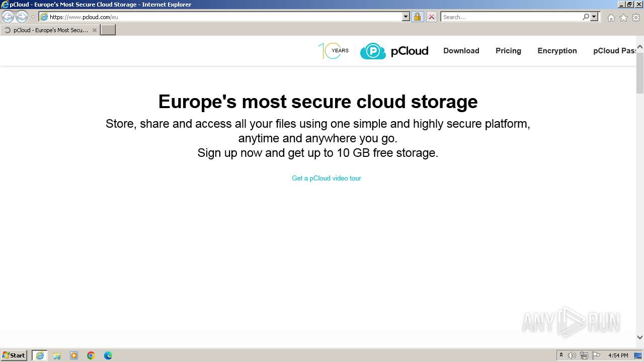This screenshot has width=644, height=362.
Task: Click the magnifier search icon
Action: coord(586,17)
